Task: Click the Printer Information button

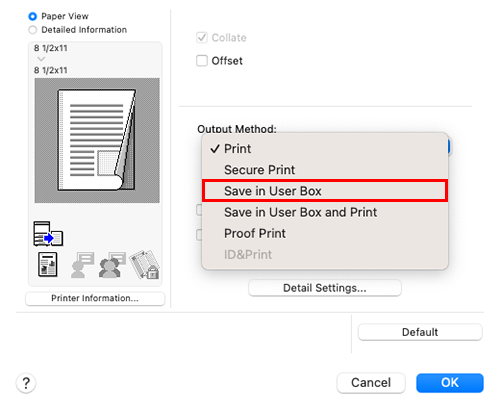Action: [x=95, y=298]
